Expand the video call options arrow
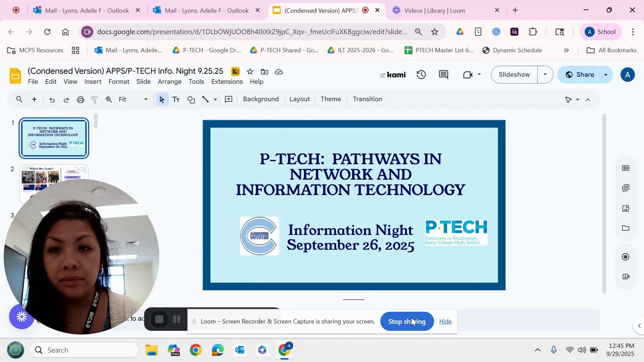 pos(479,74)
